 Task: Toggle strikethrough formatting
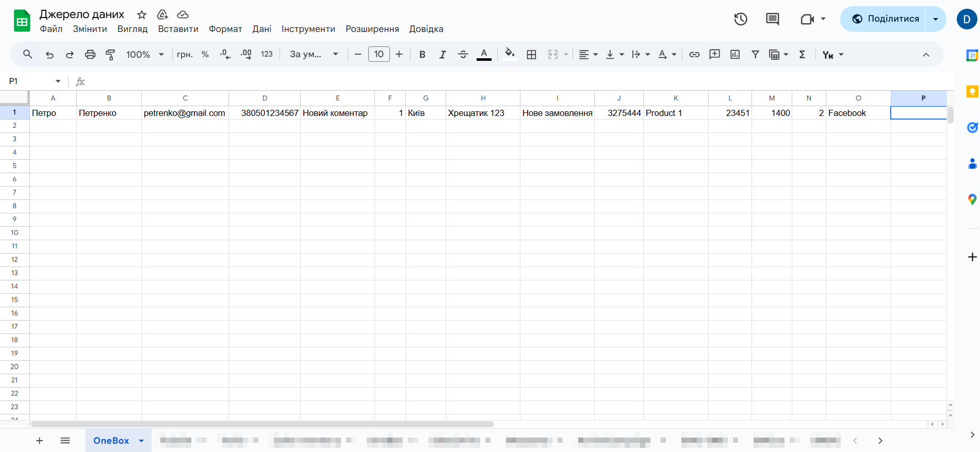coord(463,54)
